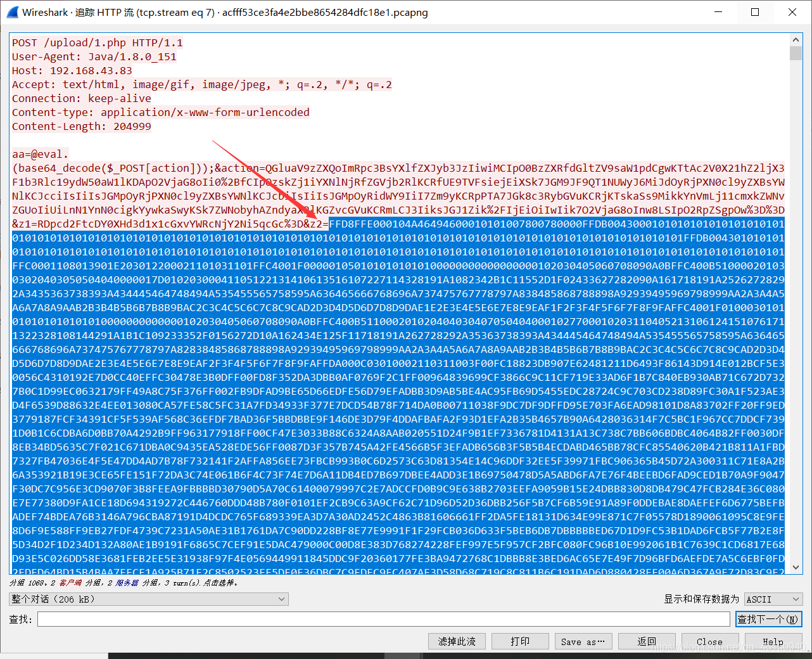Click into the find text field
The width and height of the screenshot is (812, 659).
384,619
